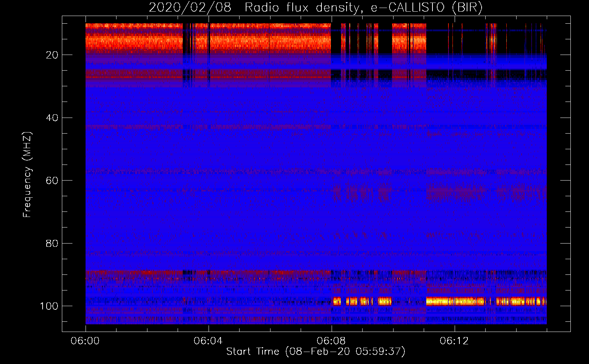This screenshot has width=589, height=364.
Task: Click the "100" frequency tick label
Action: (x=49, y=306)
